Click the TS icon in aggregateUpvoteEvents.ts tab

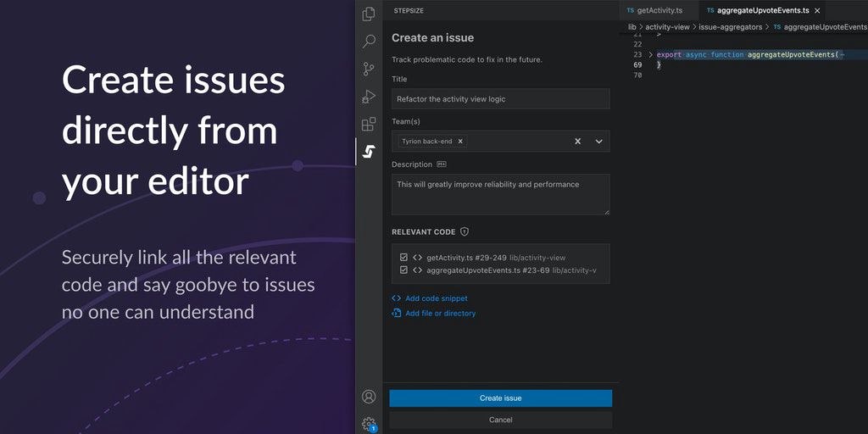[x=710, y=10]
